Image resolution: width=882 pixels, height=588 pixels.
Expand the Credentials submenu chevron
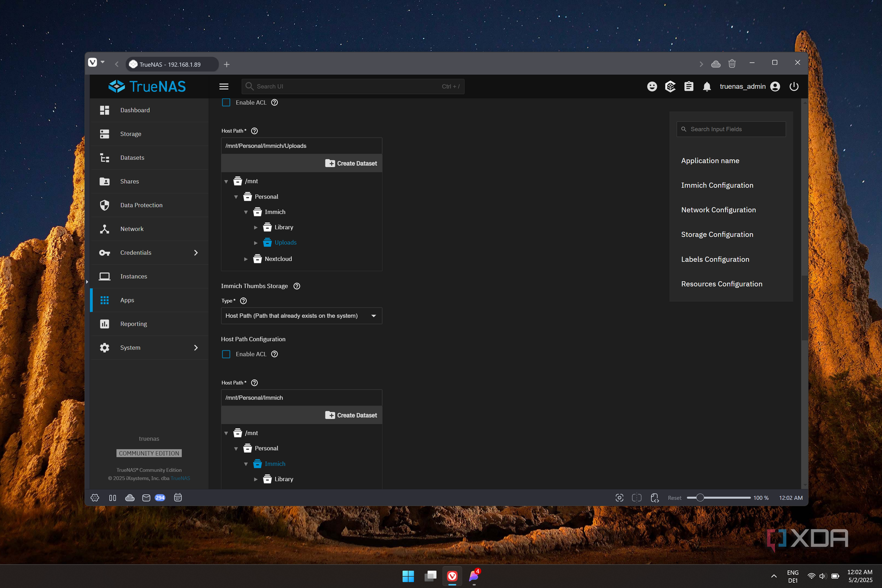point(196,253)
